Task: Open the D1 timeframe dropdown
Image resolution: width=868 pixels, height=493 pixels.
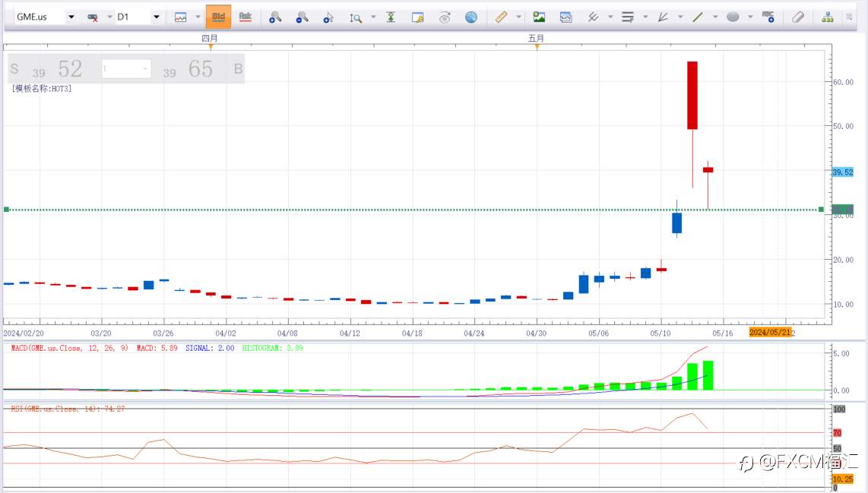Action: click(x=156, y=17)
